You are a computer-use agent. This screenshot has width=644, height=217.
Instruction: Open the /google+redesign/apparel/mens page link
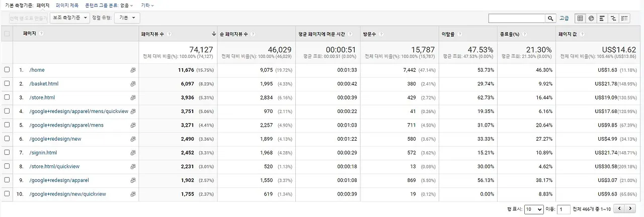coord(66,125)
